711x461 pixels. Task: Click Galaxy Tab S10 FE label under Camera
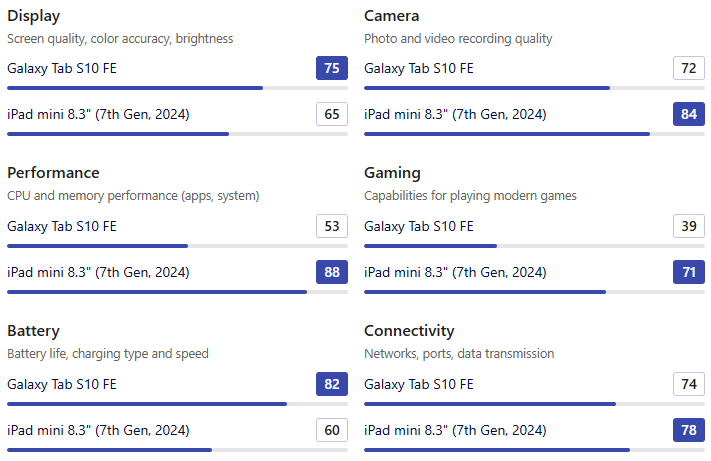419,68
